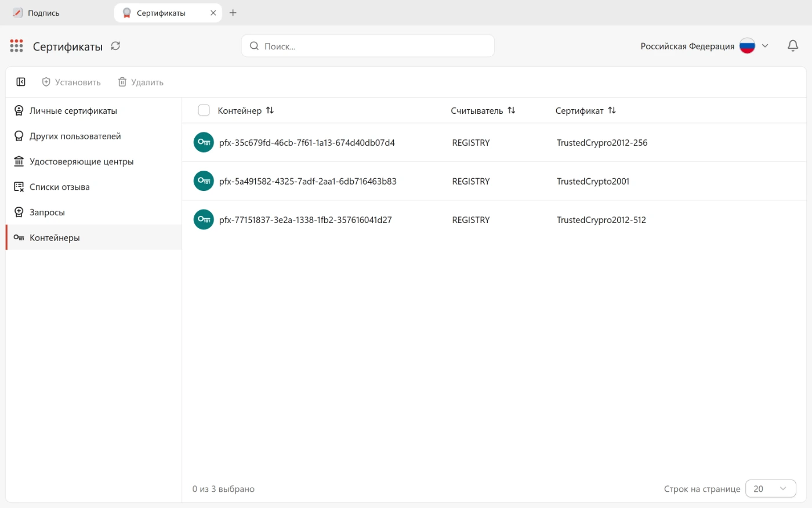Sort by Сертификат column arrows

[x=612, y=110]
